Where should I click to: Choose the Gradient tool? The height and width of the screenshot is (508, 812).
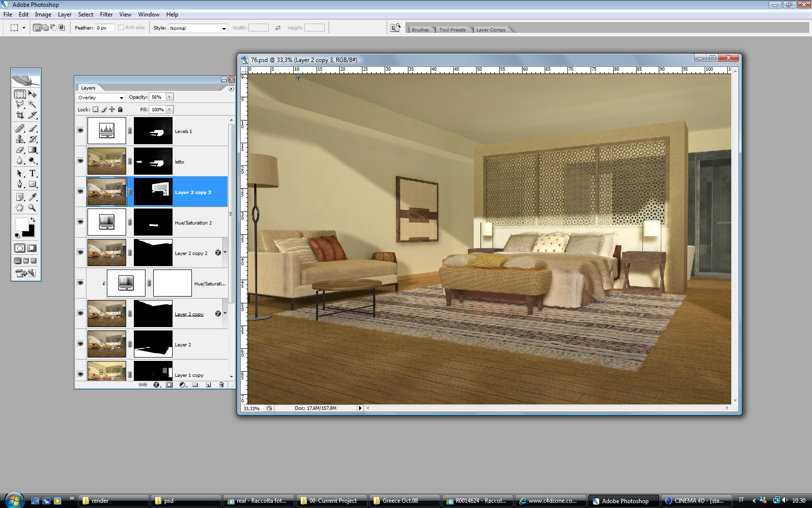click(32, 150)
